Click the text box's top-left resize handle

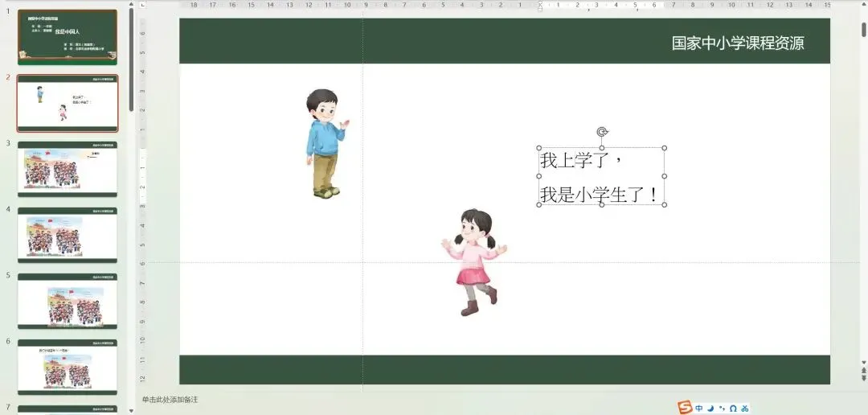[539, 148]
